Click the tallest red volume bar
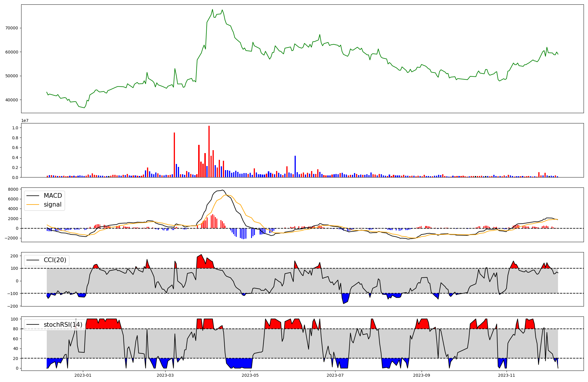Image resolution: width=588 pixels, height=382 pixels. point(209,151)
